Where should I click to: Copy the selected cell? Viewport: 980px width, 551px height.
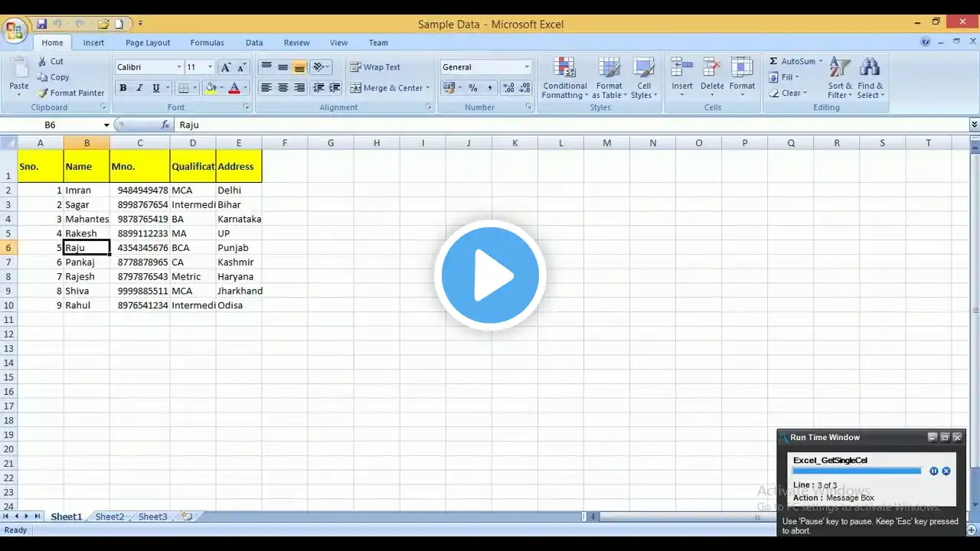[x=53, y=77]
